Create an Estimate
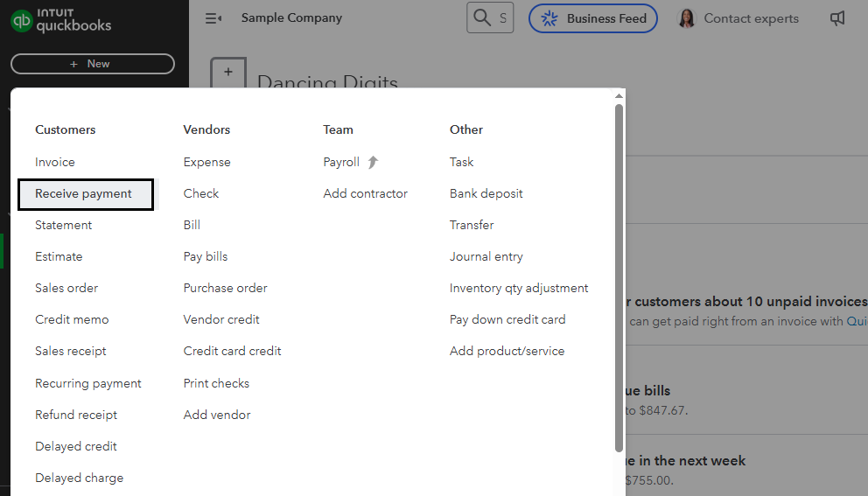Viewport: 868px width, 496px height. (59, 257)
